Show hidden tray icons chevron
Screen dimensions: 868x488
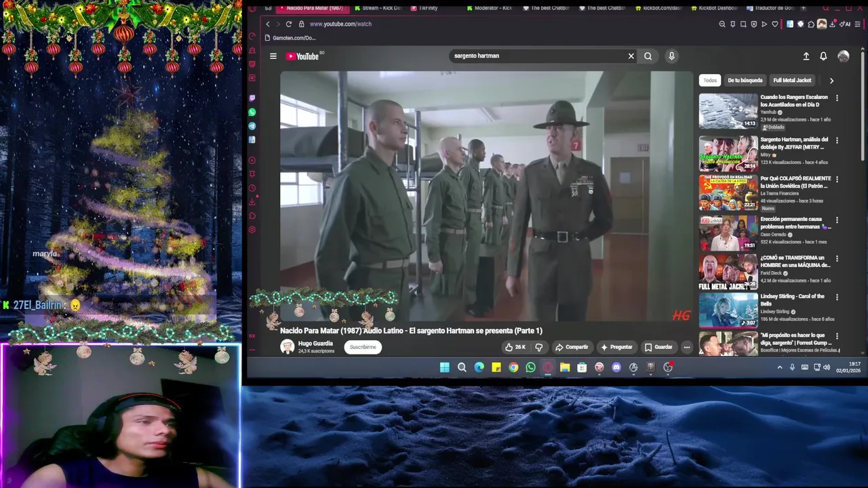[x=780, y=367]
